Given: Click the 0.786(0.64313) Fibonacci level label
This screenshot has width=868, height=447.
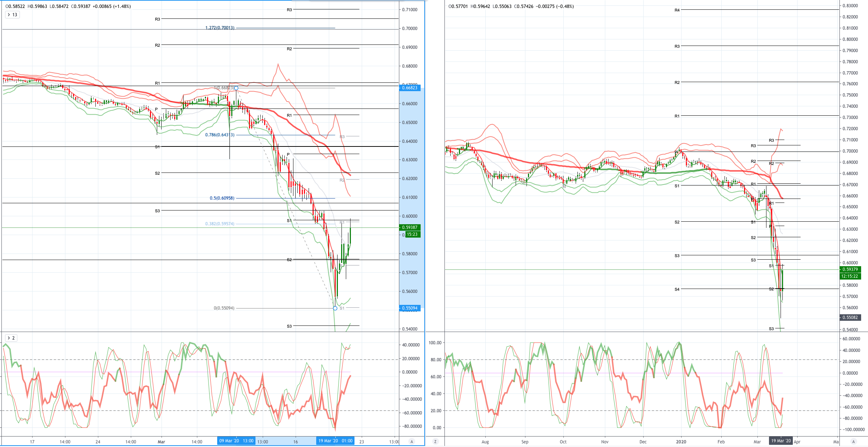Looking at the screenshot, I should coord(220,135).
